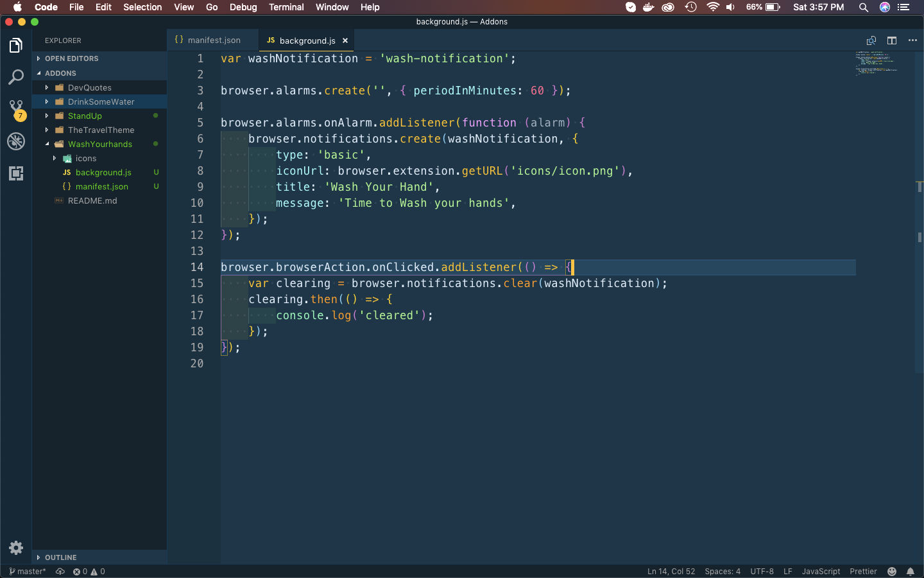The height and width of the screenshot is (578, 924).
Task: Click the battery indicator at 66%
Action: (763, 7)
